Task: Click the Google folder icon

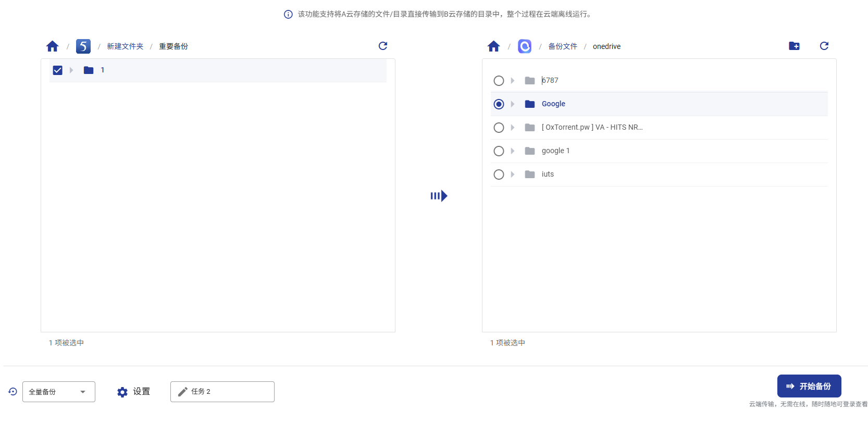Action: click(530, 104)
